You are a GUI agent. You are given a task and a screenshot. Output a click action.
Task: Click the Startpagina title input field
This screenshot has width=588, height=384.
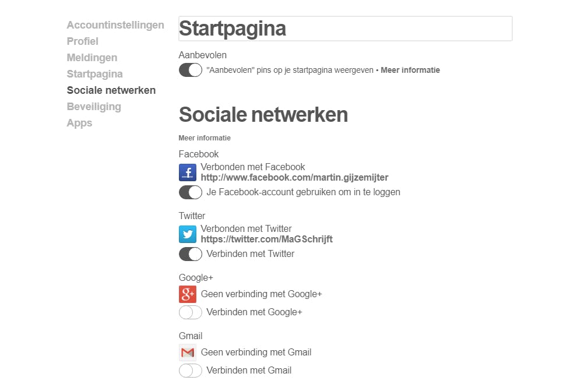coord(345,28)
